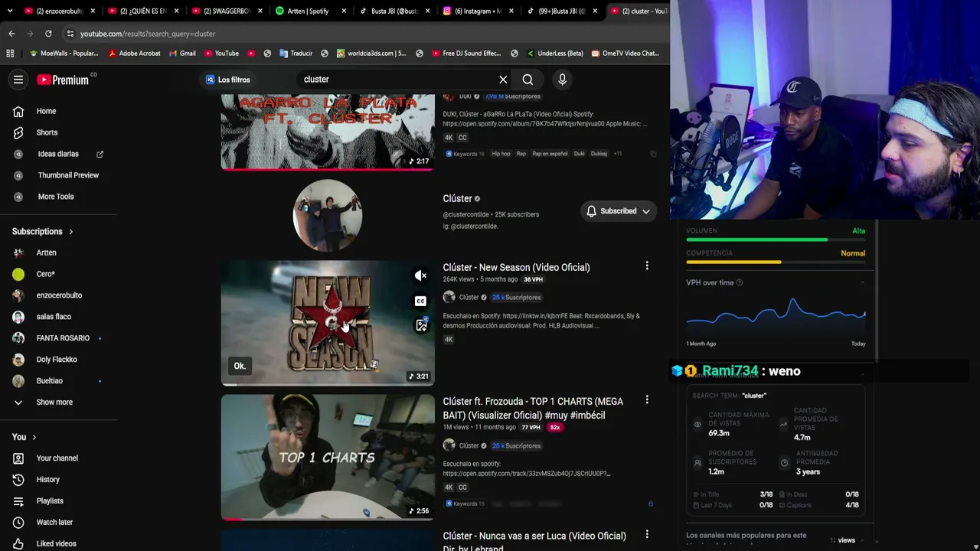The image size is (980, 551).
Task: Expand the You section chevron
Action: (x=36, y=437)
